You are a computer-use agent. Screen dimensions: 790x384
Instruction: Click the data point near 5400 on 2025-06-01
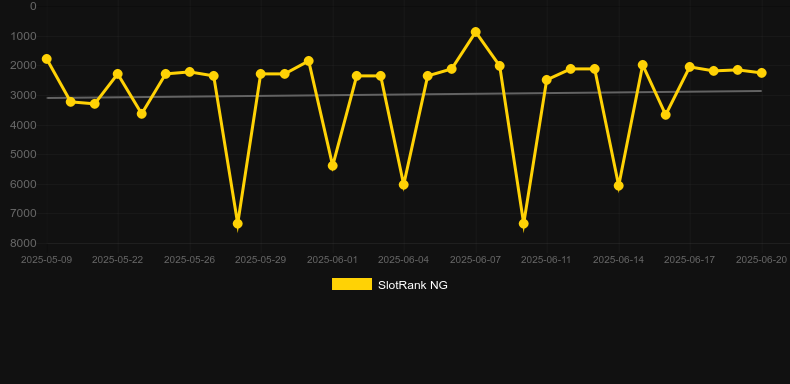[333, 166]
